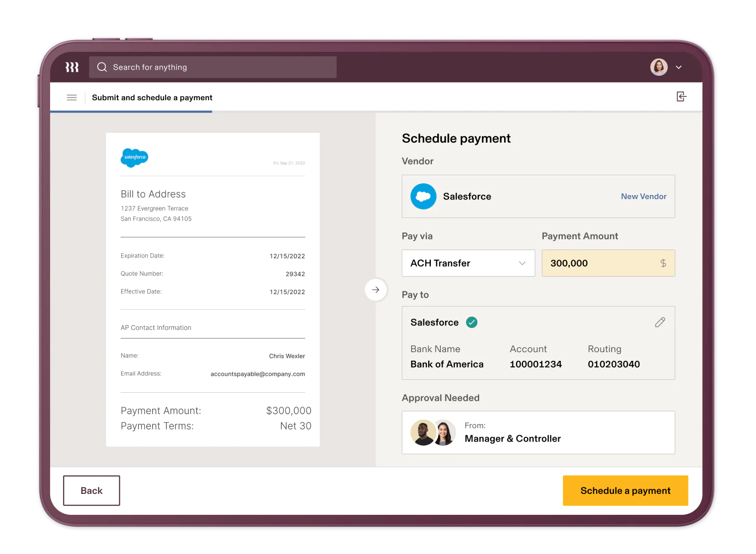Click the search magnifier icon
This screenshot has height=554, width=756.
point(102,67)
